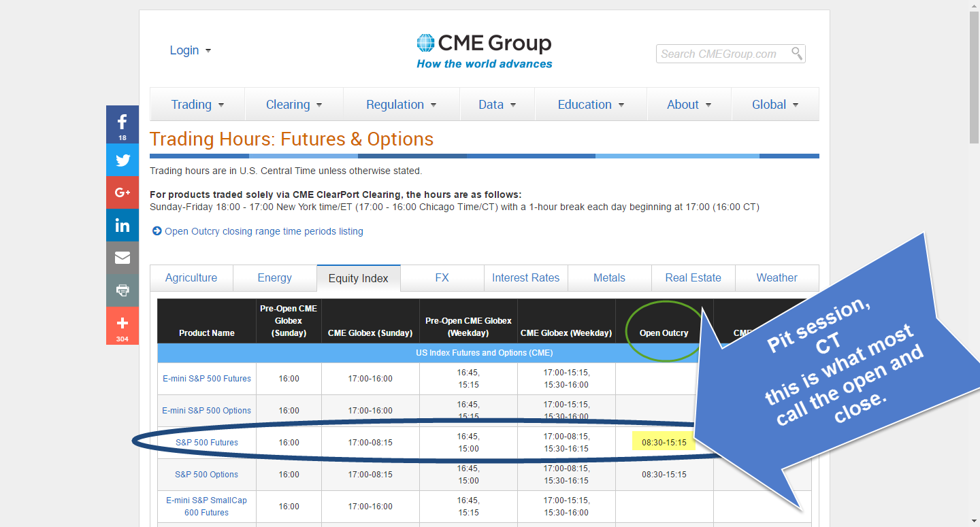The width and height of the screenshot is (980, 527).
Task: Print the page using printer icon
Action: 122,290
